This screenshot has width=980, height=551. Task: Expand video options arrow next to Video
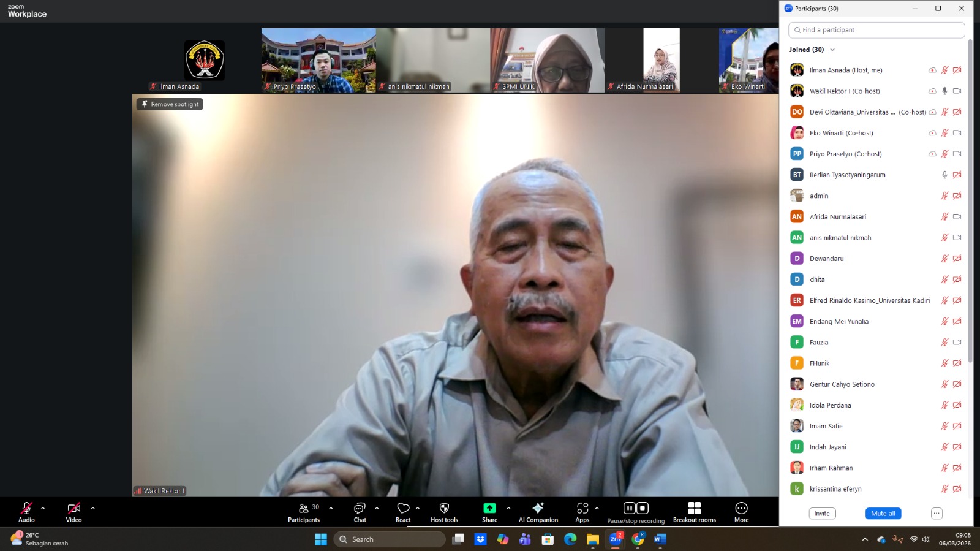pos(93,508)
